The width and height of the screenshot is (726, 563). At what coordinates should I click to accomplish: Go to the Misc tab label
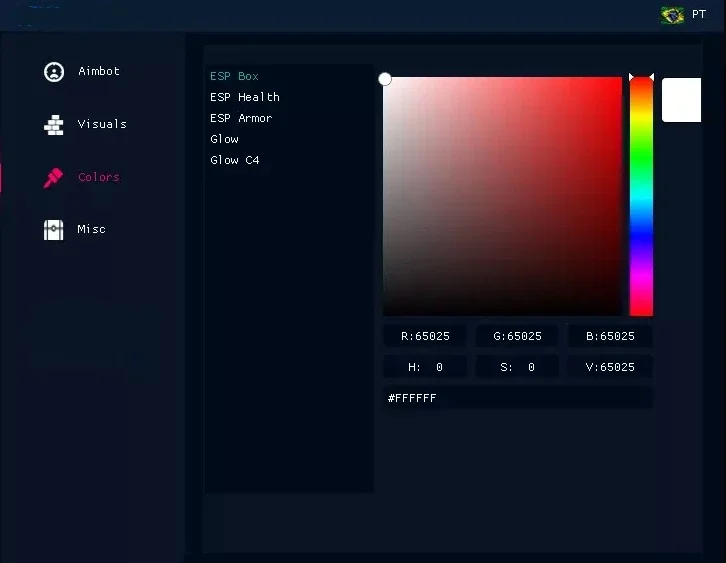coord(91,229)
